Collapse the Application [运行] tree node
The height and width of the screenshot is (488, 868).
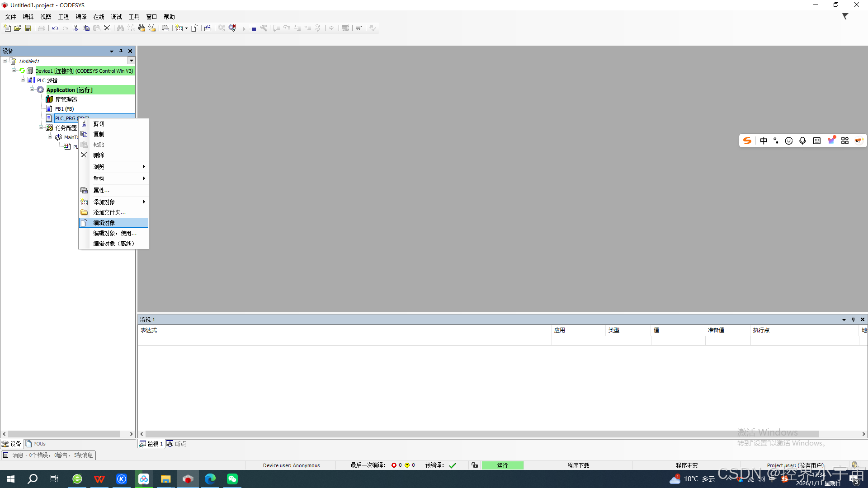(x=32, y=89)
